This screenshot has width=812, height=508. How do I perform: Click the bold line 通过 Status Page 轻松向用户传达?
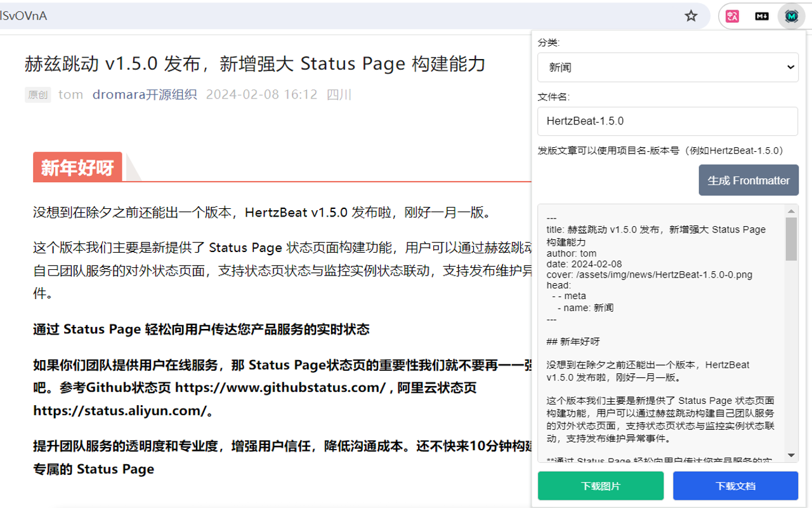201,330
